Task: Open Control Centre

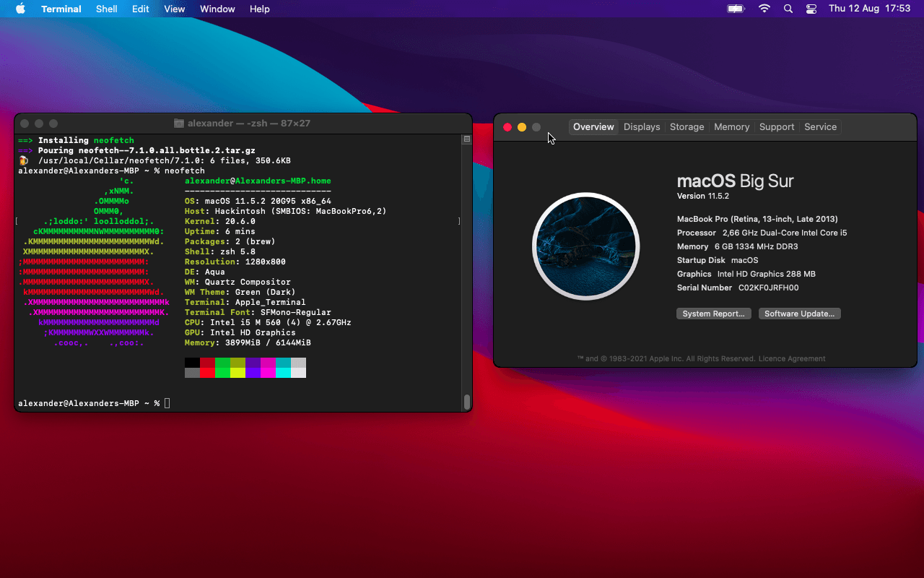Action: [x=811, y=9]
